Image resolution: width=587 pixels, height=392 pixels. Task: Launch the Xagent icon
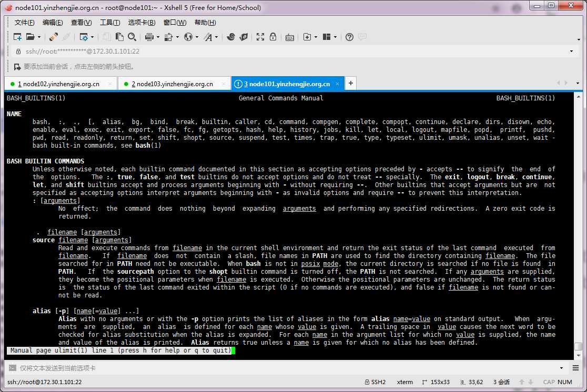pos(244,37)
